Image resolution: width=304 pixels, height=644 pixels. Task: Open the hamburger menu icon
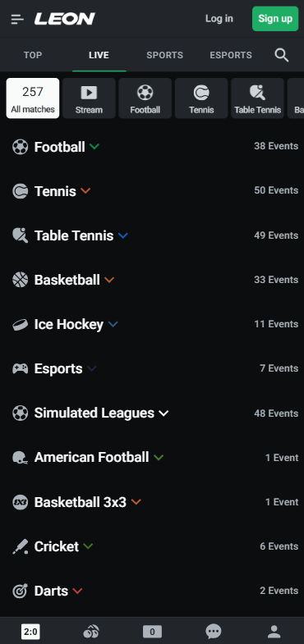pos(17,19)
